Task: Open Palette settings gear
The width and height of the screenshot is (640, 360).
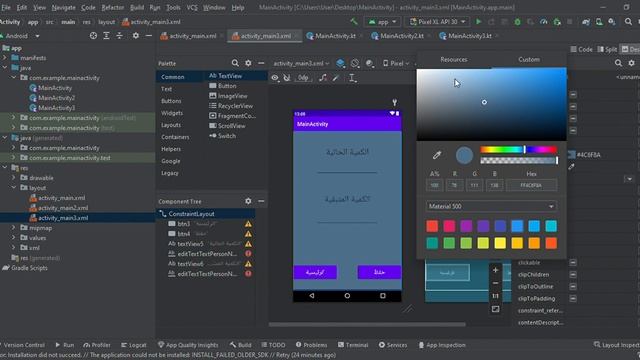Action: click(248, 63)
